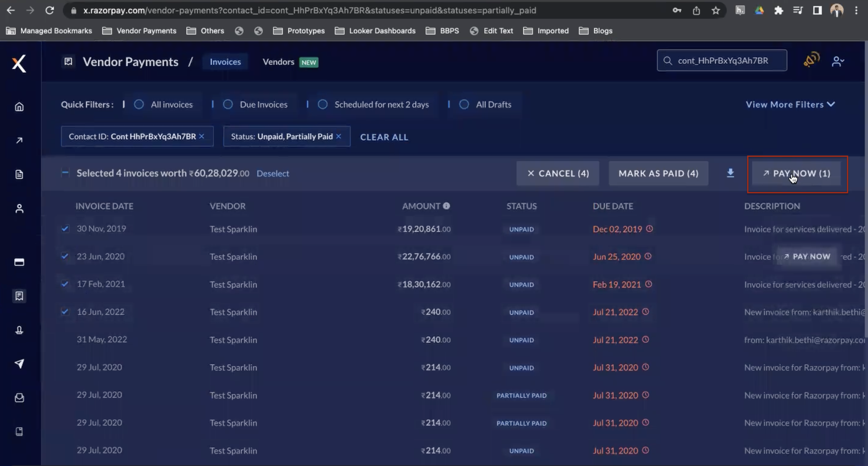The width and height of the screenshot is (868, 466).
Task: Click the vertical page scrollbar
Action: pos(865,189)
